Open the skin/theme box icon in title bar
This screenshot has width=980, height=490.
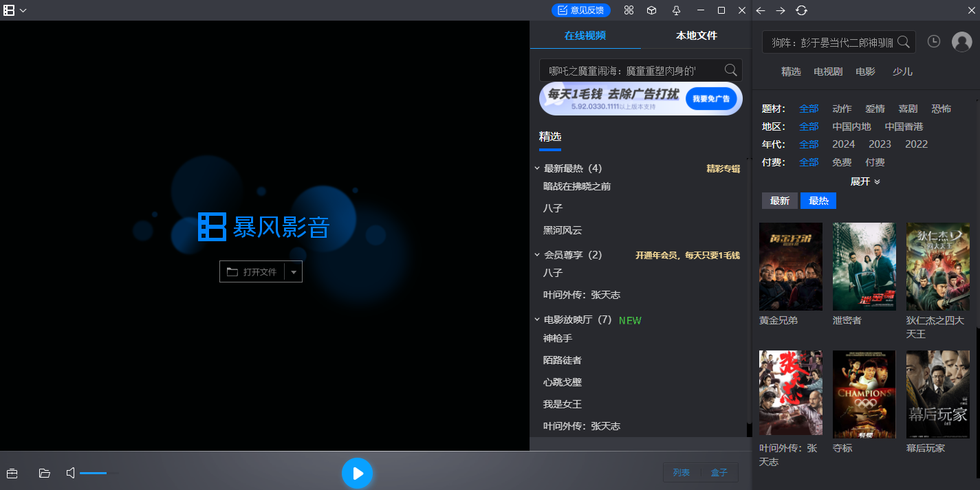click(x=651, y=10)
